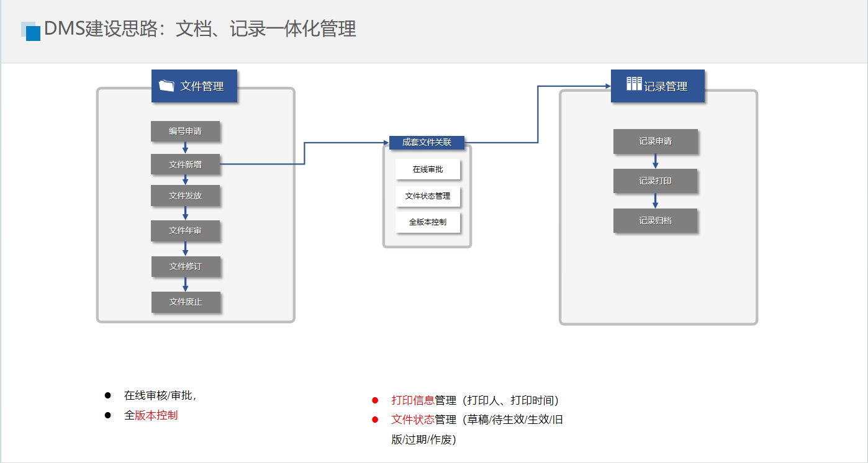
Task: Select the 成套文件关联 label box
Action: [427, 142]
